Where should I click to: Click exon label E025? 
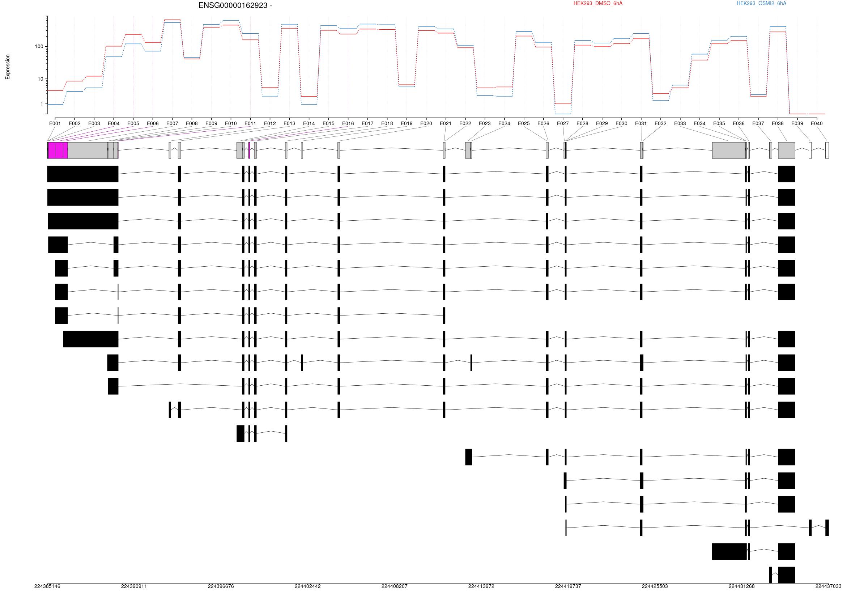(524, 123)
